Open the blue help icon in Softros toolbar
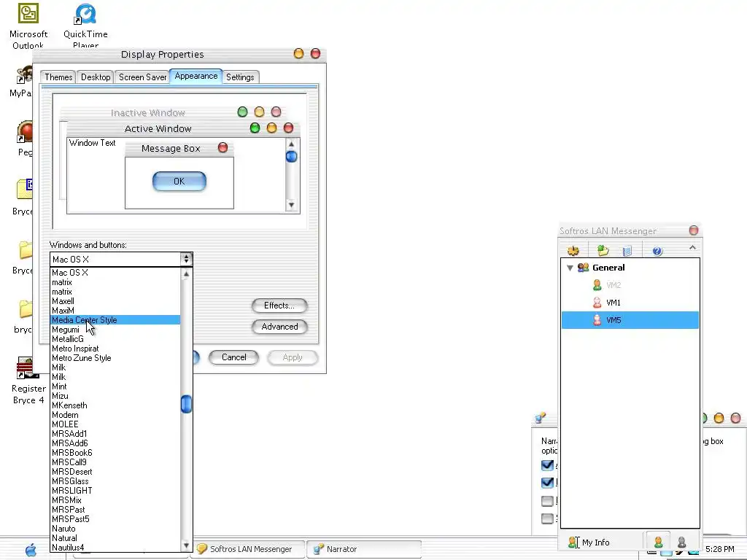 click(x=657, y=251)
